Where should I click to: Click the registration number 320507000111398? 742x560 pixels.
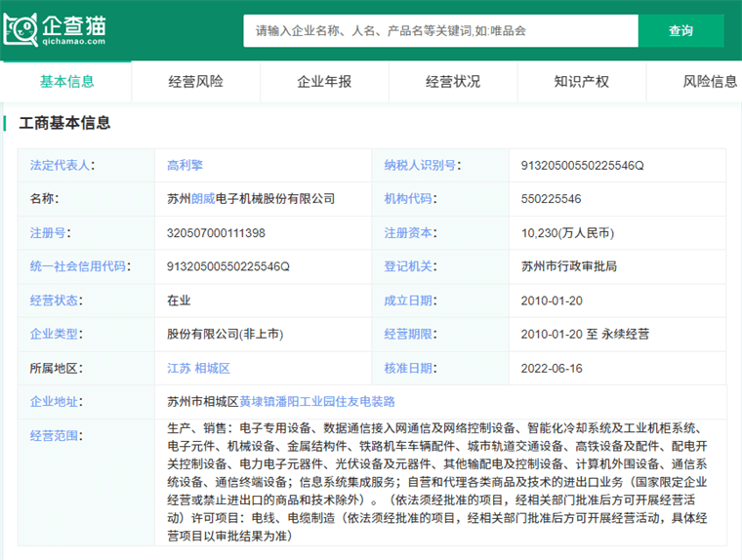coord(216,233)
